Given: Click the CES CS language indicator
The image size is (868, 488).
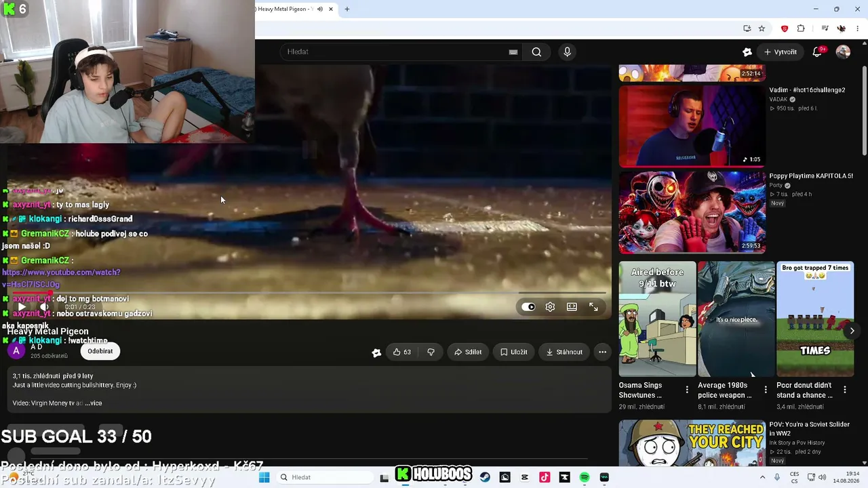Looking at the screenshot, I should (794, 477).
